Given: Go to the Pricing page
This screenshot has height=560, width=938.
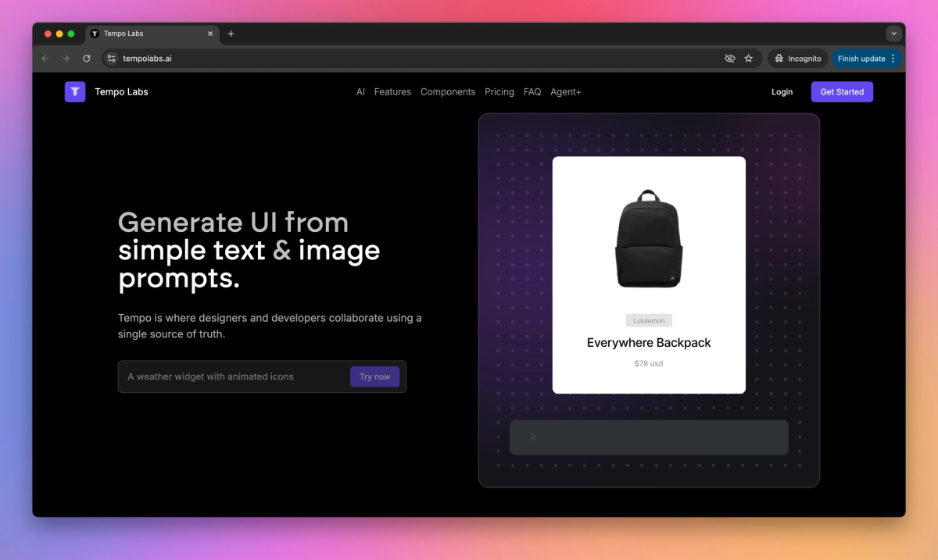Looking at the screenshot, I should click(x=499, y=92).
